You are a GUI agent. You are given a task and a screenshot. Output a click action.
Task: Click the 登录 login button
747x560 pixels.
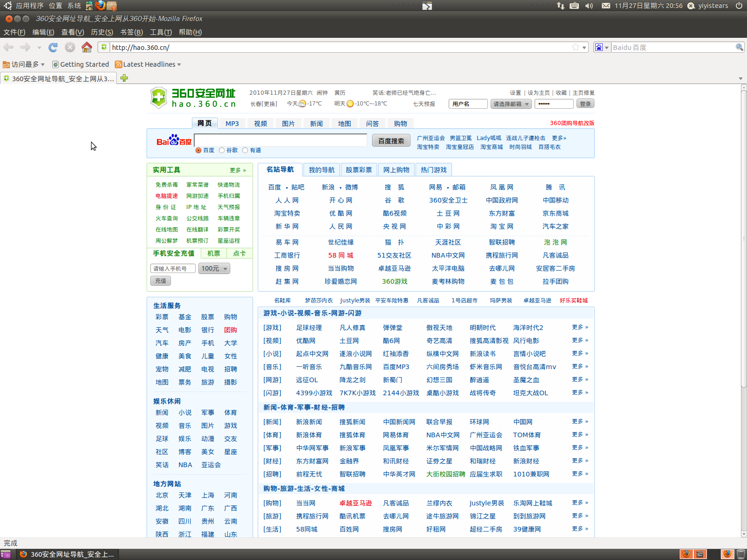585,104
